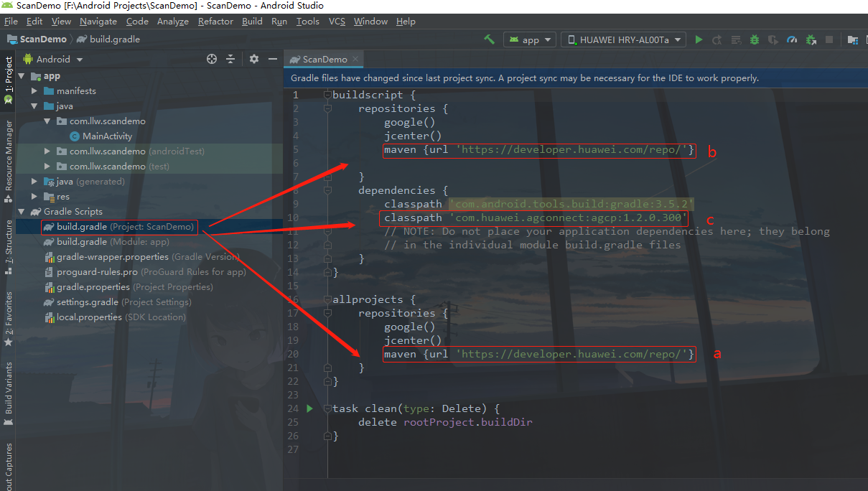Click the Run with Coverage icon
Screen dimensions: 868x491
pos(773,40)
